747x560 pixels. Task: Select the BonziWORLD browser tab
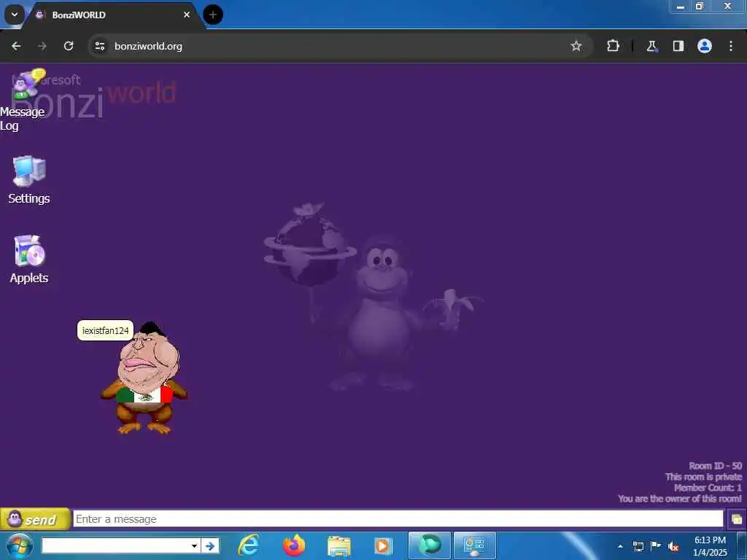pos(115,15)
